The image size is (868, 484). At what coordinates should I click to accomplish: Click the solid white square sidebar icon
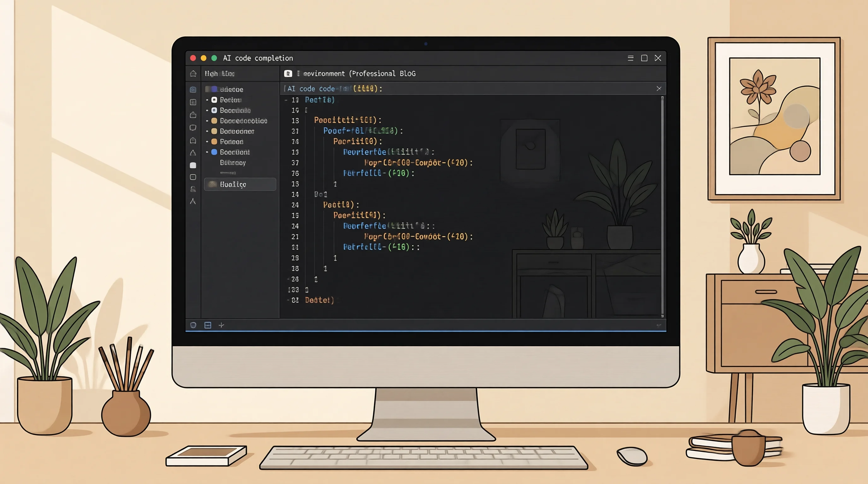[x=193, y=165]
